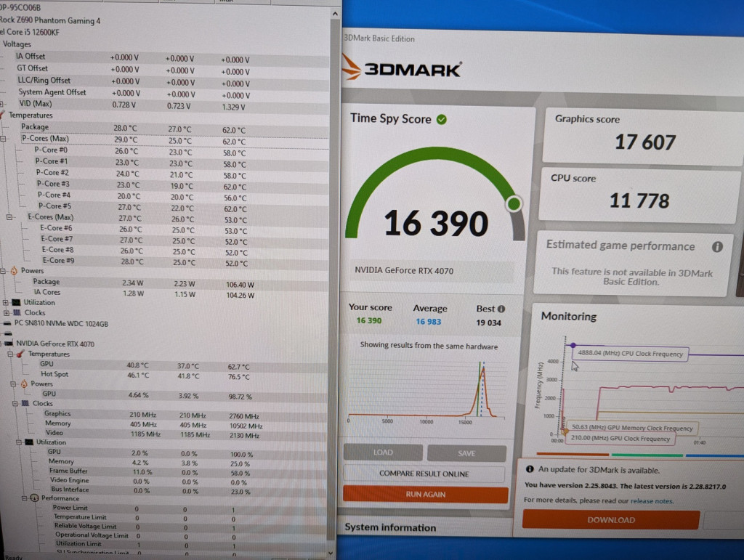Open the release notes link
This screenshot has width=744, height=560.
click(652, 500)
